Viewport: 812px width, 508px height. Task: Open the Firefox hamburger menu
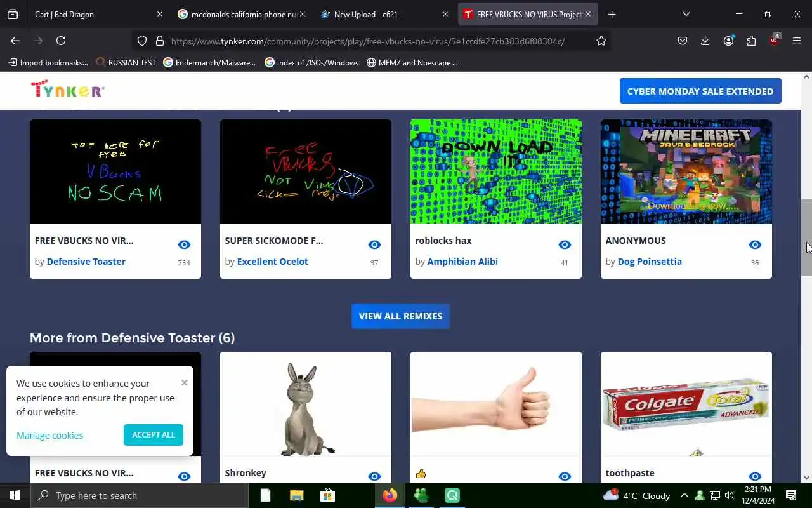[x=797, y=41]
